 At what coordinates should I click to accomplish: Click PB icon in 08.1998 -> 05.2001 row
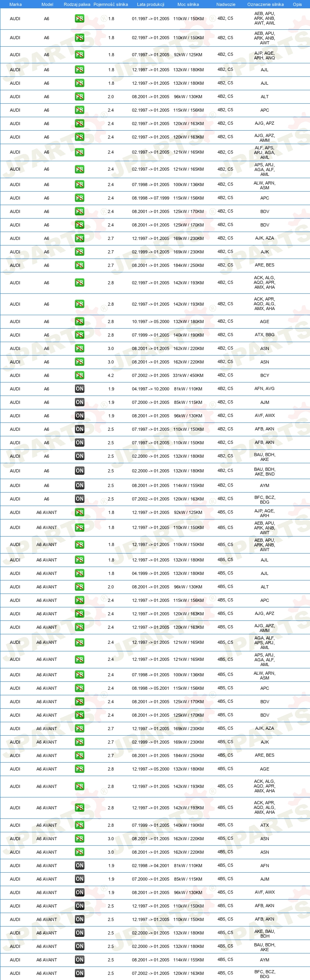[80, 688]
